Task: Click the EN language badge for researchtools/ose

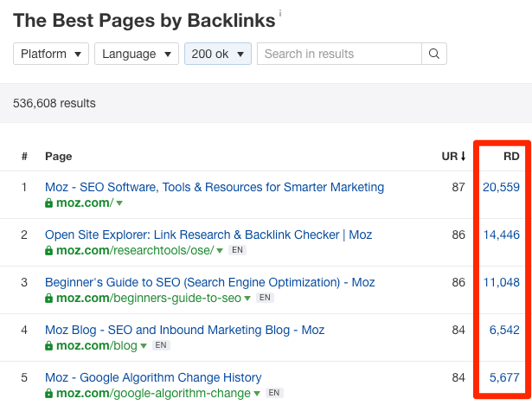Action: pos(236,250)
